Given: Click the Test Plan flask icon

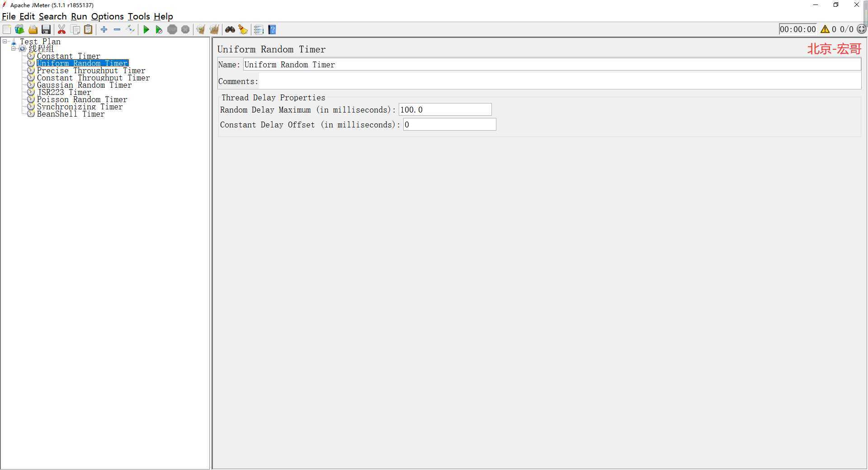Looking at the screenshot, I should pyautogui.click(x=14, y=42).
